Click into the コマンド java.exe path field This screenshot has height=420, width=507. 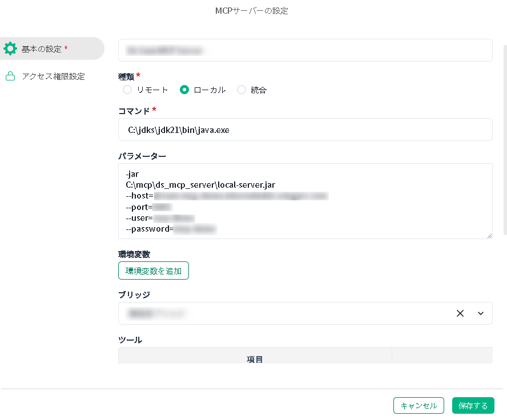[x=305, y=130]
